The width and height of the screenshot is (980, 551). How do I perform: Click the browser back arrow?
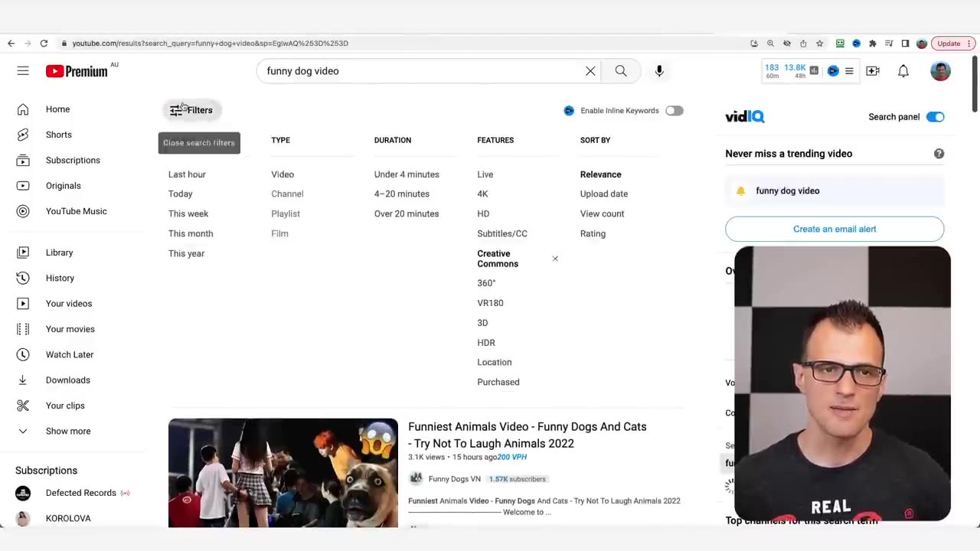[x=11, y=44]
